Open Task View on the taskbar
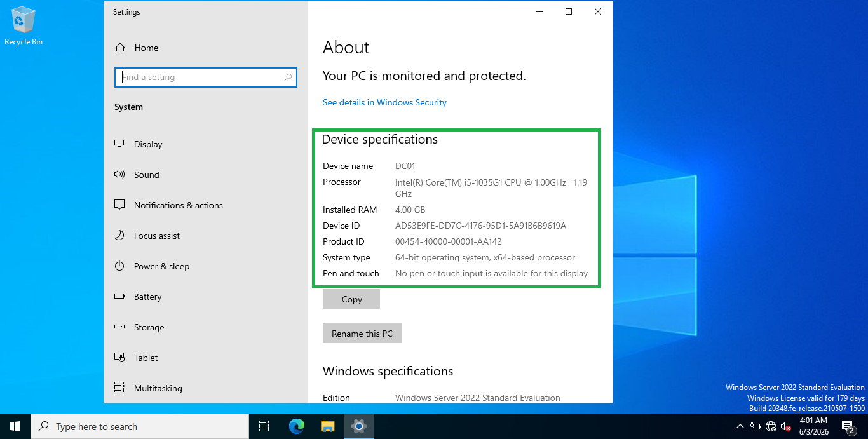 click(264, 426)
